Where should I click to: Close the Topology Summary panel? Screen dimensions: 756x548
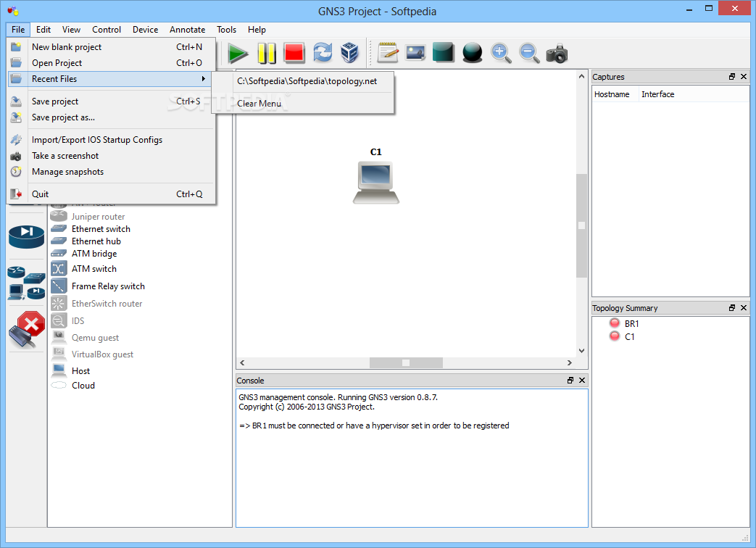(744, 307)
